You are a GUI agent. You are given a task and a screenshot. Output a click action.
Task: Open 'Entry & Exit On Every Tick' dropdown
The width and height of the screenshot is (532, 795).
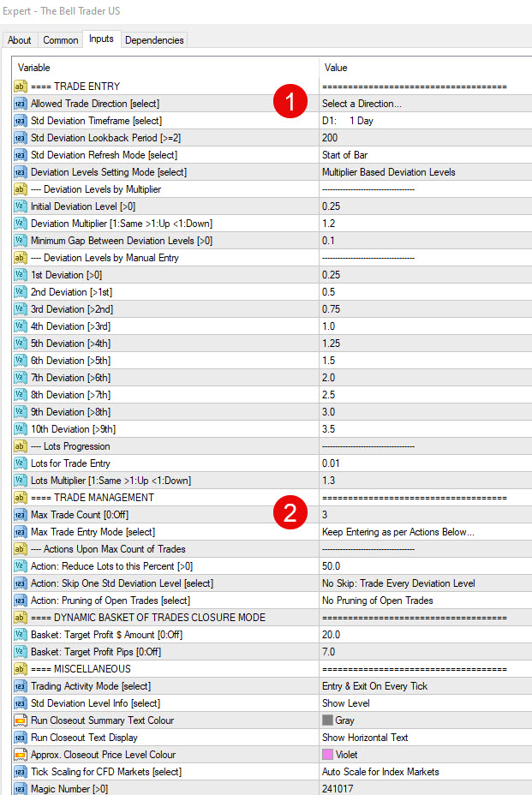coord(426,686)
